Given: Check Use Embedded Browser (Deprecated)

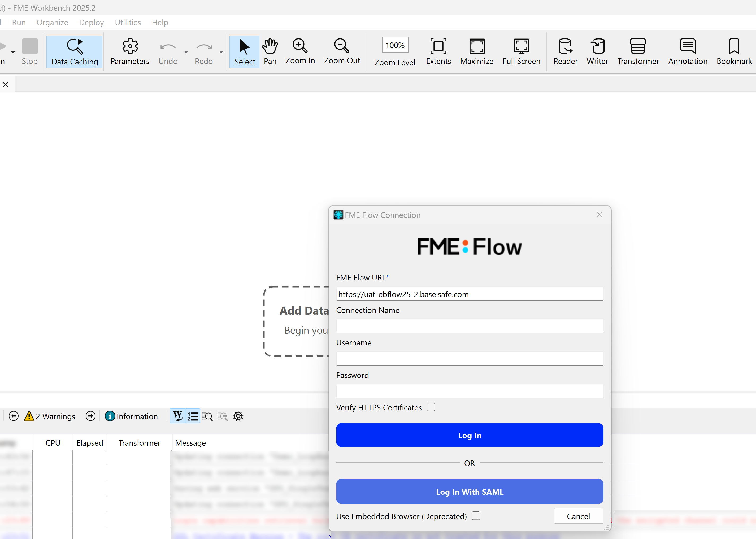Looking at the screenshot, I should (x=476, y=516).
